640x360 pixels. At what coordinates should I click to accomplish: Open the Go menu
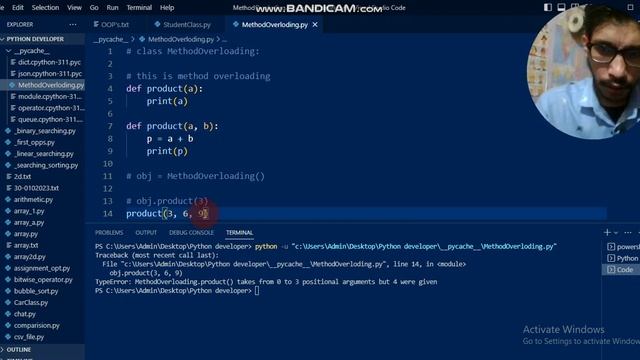pos(94,7)
